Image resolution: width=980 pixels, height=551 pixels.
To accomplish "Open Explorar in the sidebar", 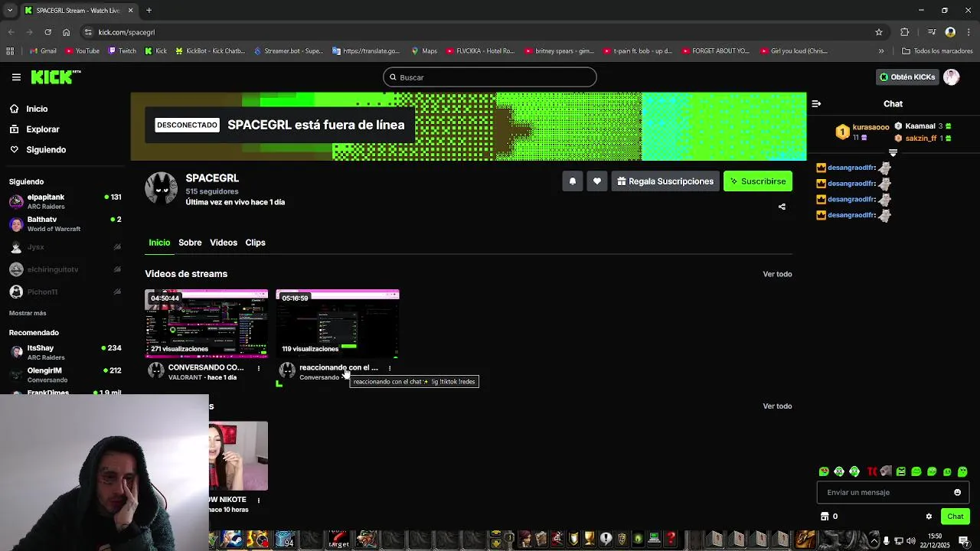I will [34, 129].
